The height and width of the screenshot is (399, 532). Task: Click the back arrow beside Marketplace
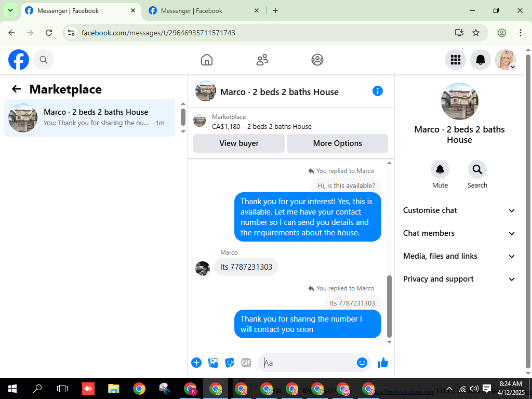(x=16, y=89)
